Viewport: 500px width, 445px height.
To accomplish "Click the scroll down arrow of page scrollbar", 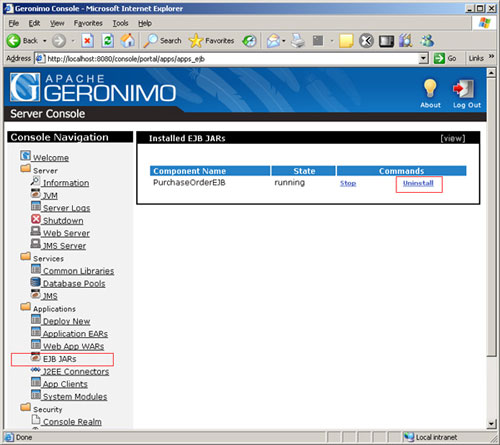I will [x=491, y=424].
